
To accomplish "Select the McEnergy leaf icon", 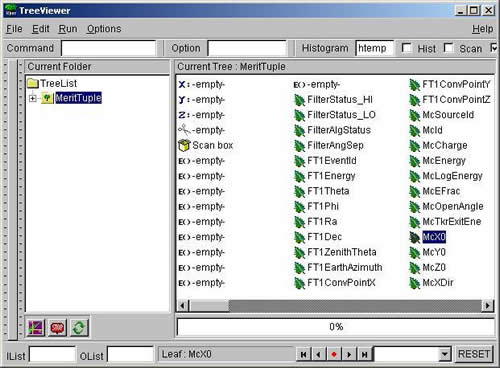I will [x=414, y=161].
